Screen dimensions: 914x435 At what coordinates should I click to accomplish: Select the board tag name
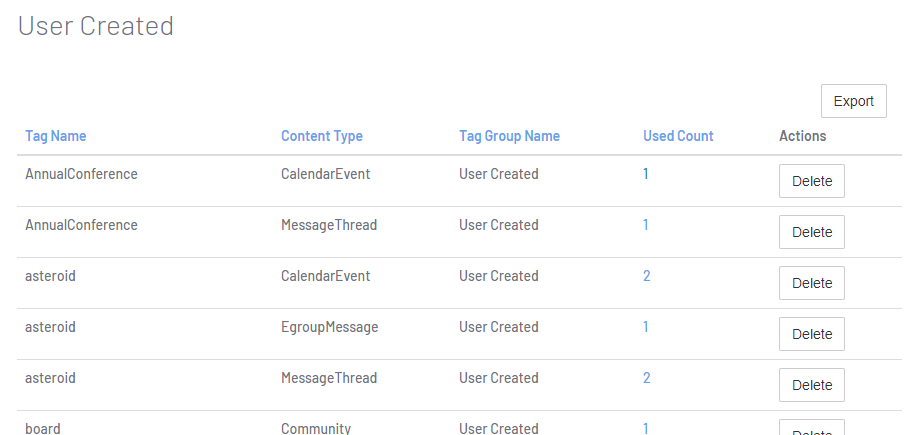pos(43,429)
